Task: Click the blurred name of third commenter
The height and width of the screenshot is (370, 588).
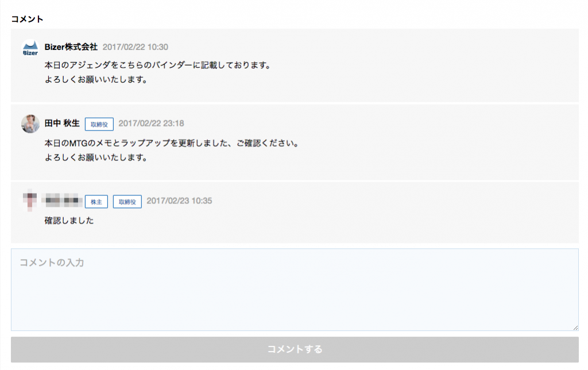Action: (64, 201)
